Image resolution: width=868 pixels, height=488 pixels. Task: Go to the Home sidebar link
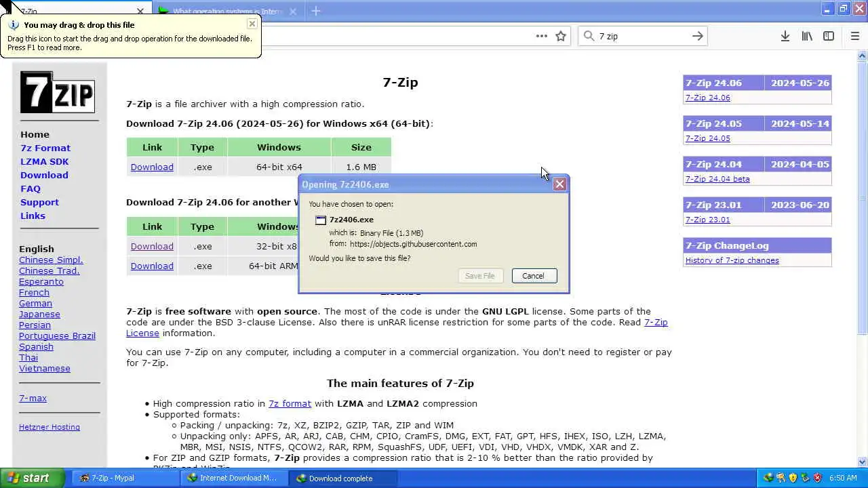pyautogui.click(x=35, y=134)
